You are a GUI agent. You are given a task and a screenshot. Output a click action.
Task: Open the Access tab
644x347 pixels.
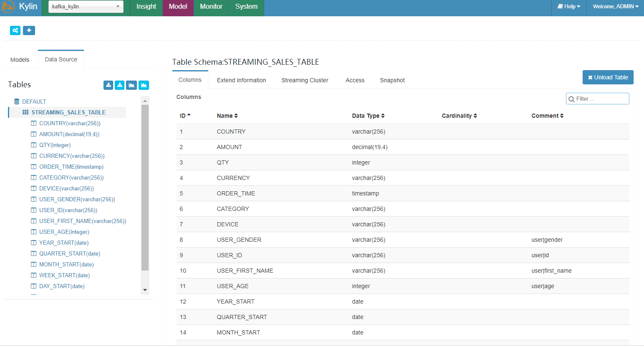[x=355, y=80]
